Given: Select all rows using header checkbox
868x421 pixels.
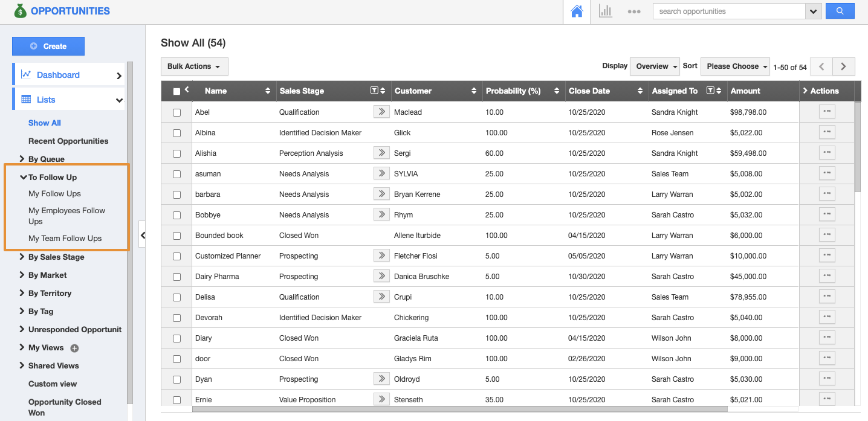Looking at the screenshot, I should point(177,91).
